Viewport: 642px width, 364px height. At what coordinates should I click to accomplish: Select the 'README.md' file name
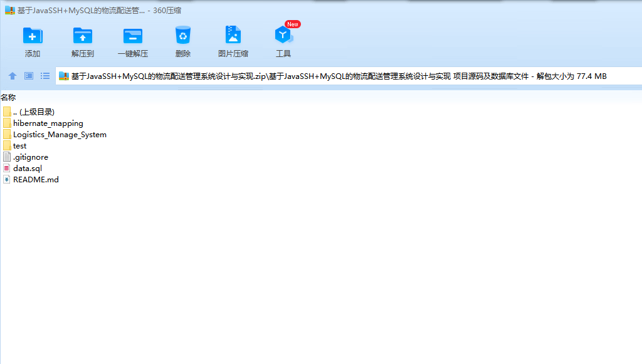point(36,180)
